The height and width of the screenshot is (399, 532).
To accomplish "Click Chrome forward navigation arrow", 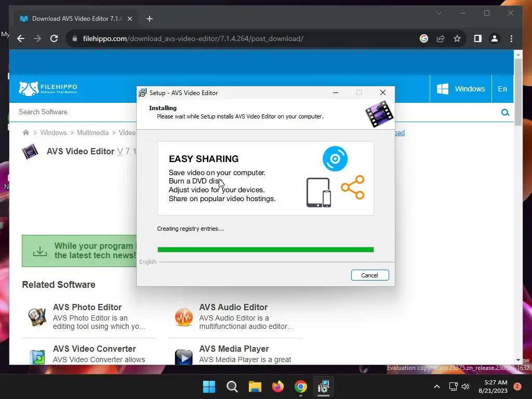I will pyautogui.click(x=37, y=38).
